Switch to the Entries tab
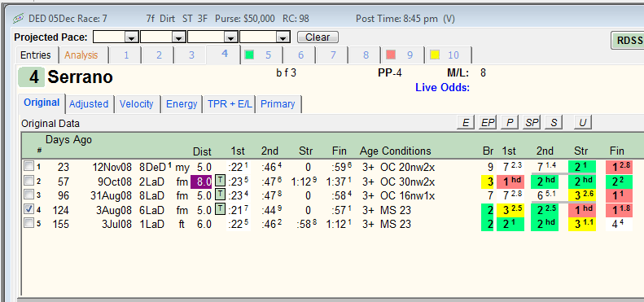 click(36, 55)
